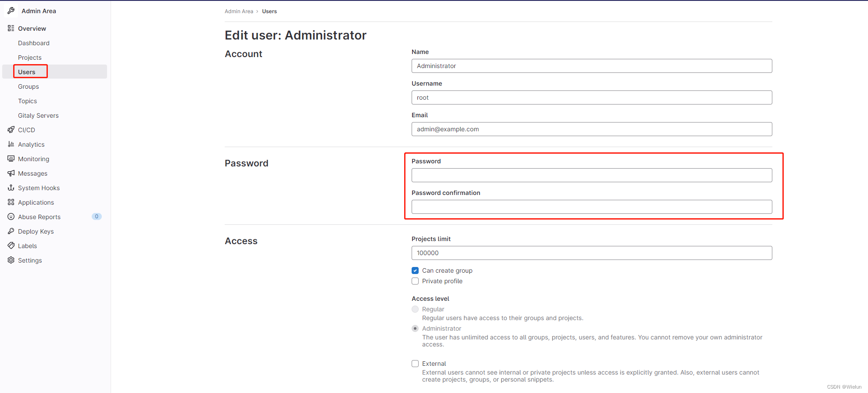Focus the Name input field
The height and width of the screenshot is (393, 868).
(592, 66)
